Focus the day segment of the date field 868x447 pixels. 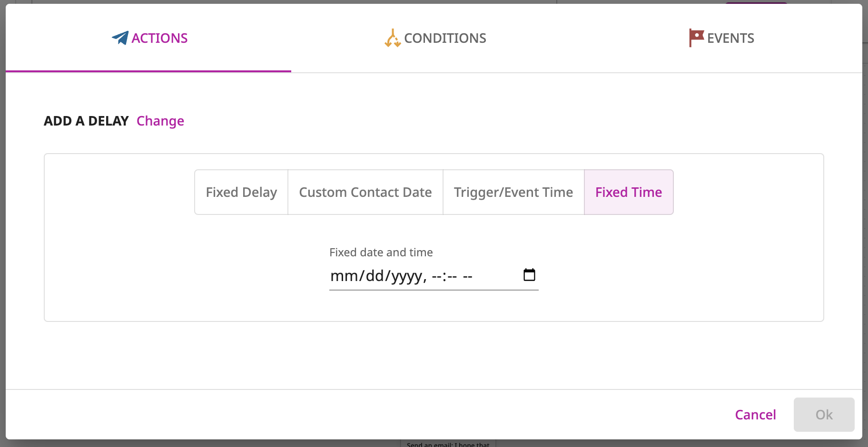(x=375, y=276)
